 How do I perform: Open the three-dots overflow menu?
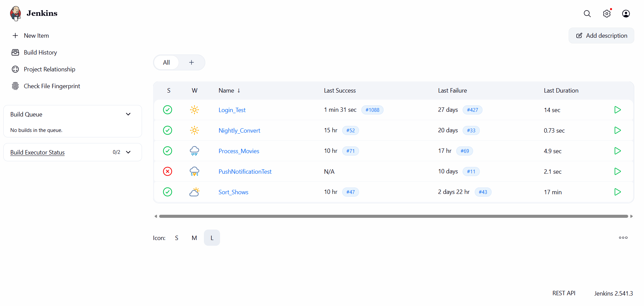point(623,238)
